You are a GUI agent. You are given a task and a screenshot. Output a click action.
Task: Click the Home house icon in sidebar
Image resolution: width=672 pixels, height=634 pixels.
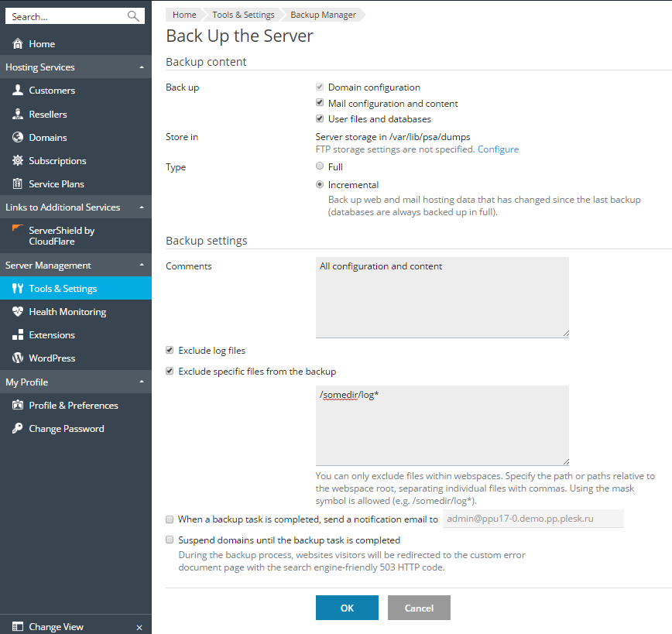coord(18,44)
